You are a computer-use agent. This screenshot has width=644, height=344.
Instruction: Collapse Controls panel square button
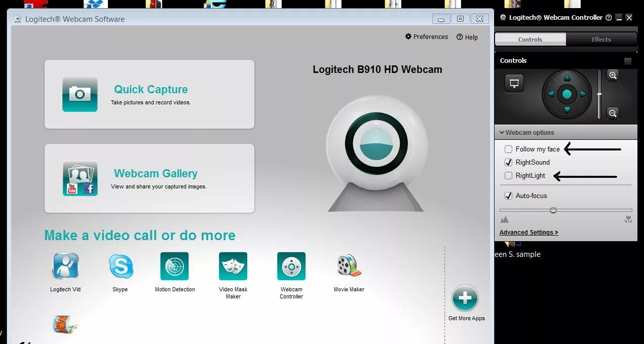click(628, 61)
